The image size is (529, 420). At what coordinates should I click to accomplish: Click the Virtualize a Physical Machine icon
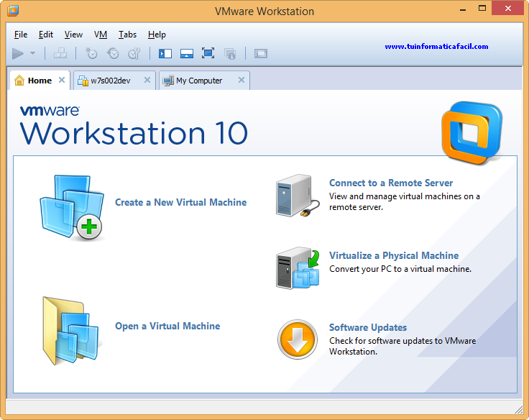click(x=298, y=268)
